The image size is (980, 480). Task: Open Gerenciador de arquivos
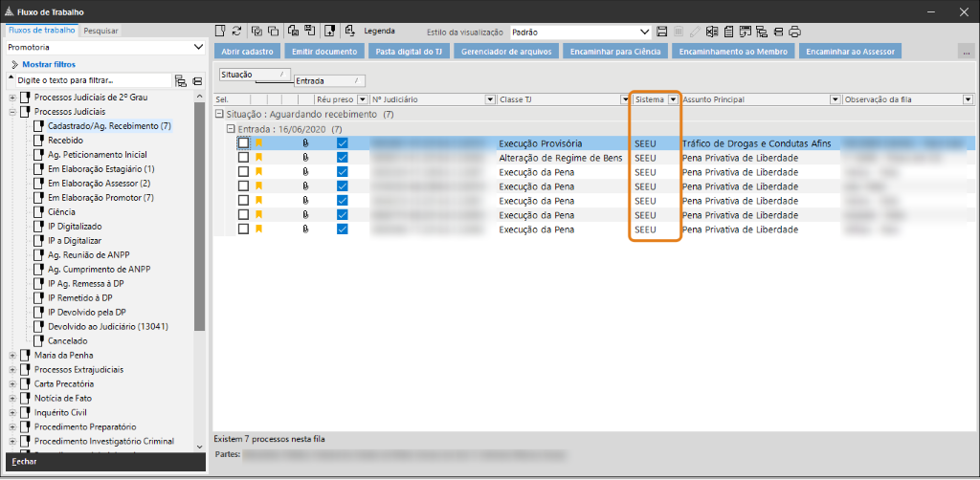pos(506,52)
